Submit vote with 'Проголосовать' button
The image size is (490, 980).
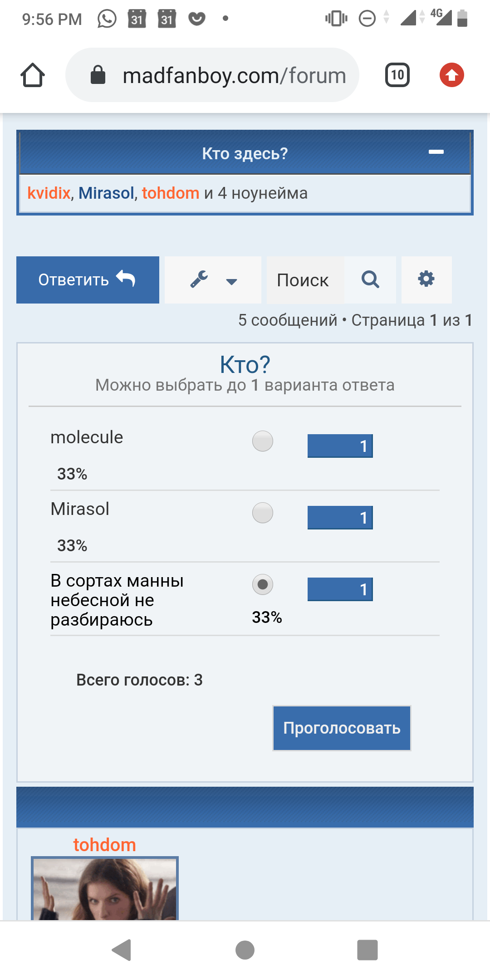tap(342, 728)
